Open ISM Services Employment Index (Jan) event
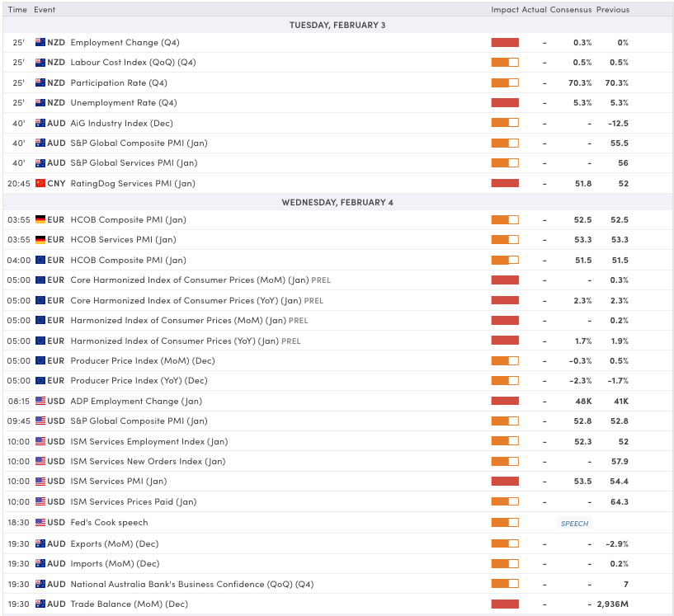 pyautogui.click(x=149, y=442)
